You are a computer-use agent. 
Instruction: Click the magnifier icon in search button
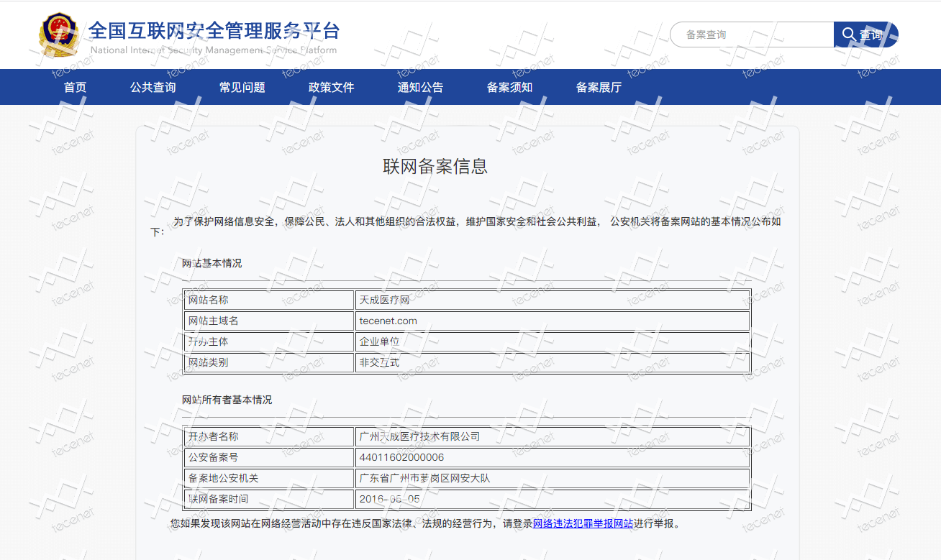pos(849,34)
